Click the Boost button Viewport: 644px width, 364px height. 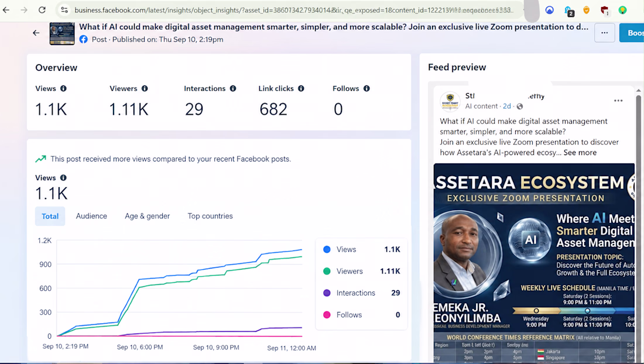(632, 33)
